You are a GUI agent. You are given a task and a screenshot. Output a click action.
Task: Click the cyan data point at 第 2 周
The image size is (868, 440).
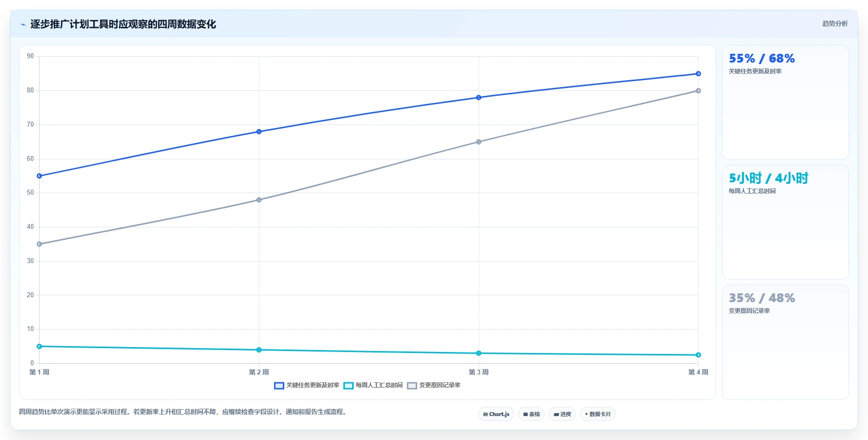coord(259,350)
